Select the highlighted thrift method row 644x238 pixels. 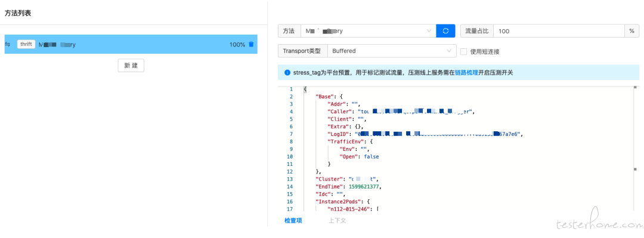(x=131, y=44)
